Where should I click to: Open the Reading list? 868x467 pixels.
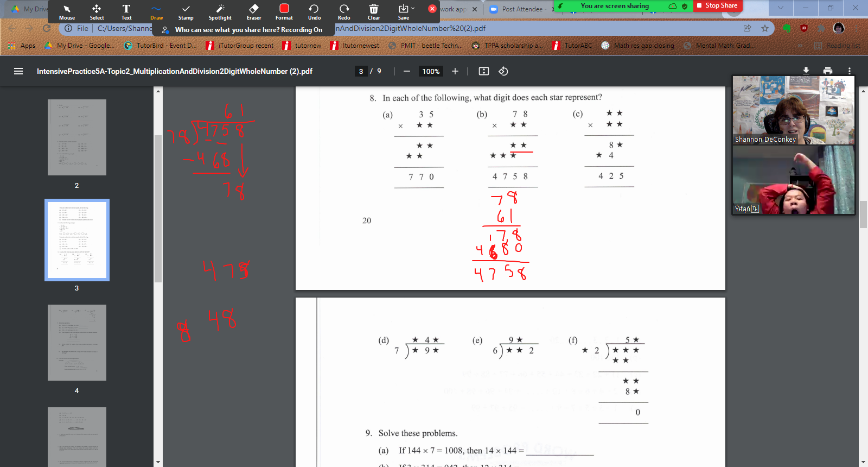click(x=837, y=46)
